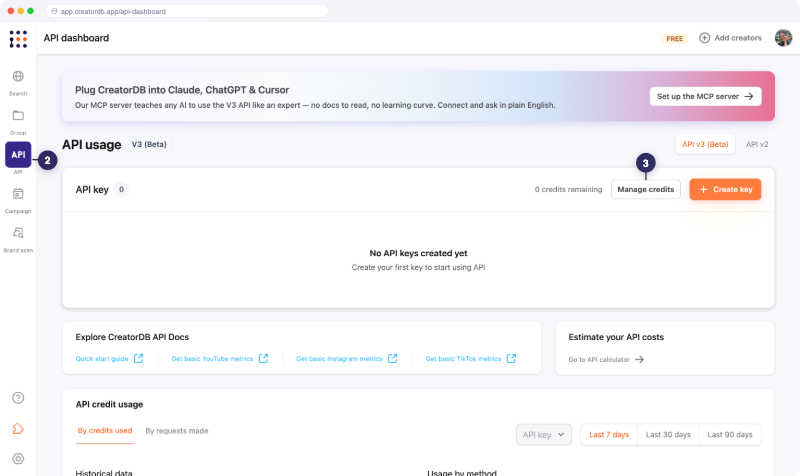Viewport: 800px width, 476px height.
Task: Click 'Plug CreatorDB into Claude, ChatGPT & Cursor'
Action: tap(182, 90)
